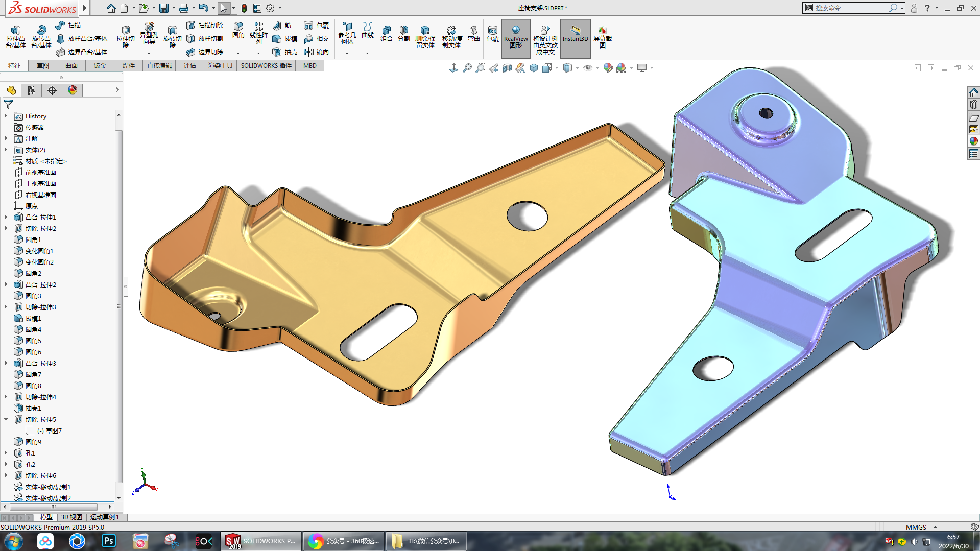The height and width of the screenshot is (551, 980).
Task: Collapse the 切除-拉伸5 feature
Action: 6,420
